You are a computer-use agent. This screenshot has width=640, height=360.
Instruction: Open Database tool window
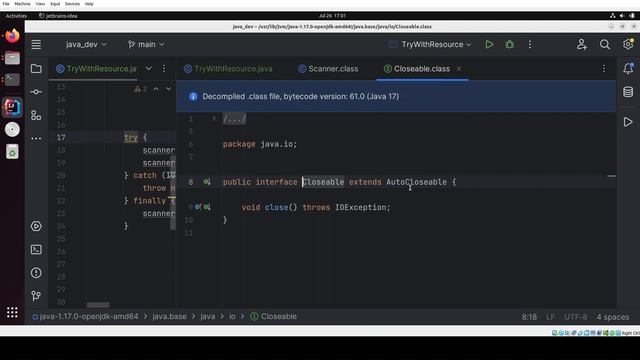(x=628, y=92)
